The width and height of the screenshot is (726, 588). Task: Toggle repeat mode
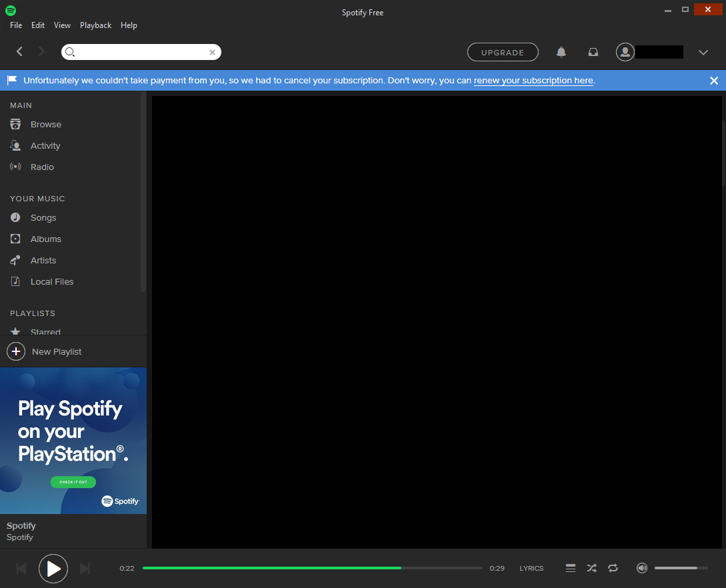tap(613, 568)
